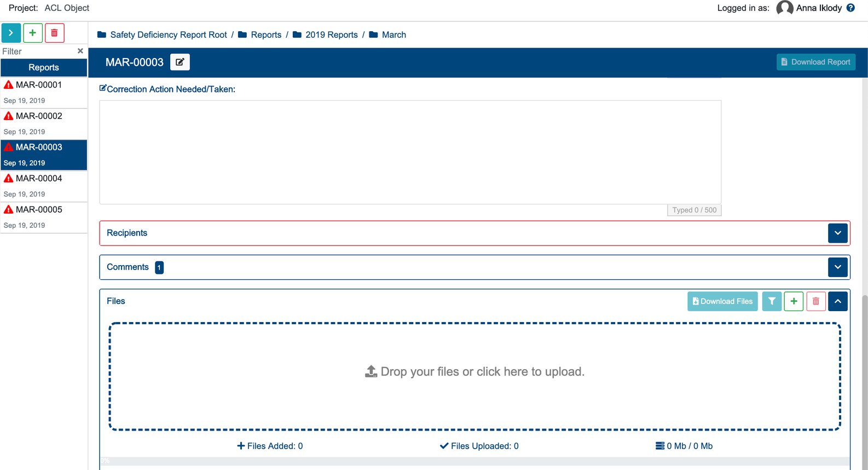Expand the Recipients section
This screenshot has width=868, height=470.
point(838,233)
